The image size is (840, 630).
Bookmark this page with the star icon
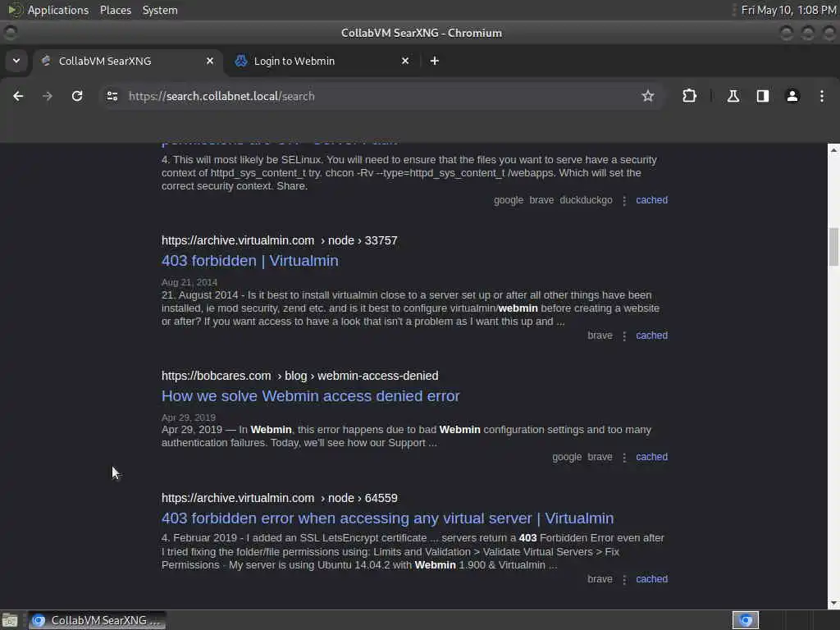point(648,96)
